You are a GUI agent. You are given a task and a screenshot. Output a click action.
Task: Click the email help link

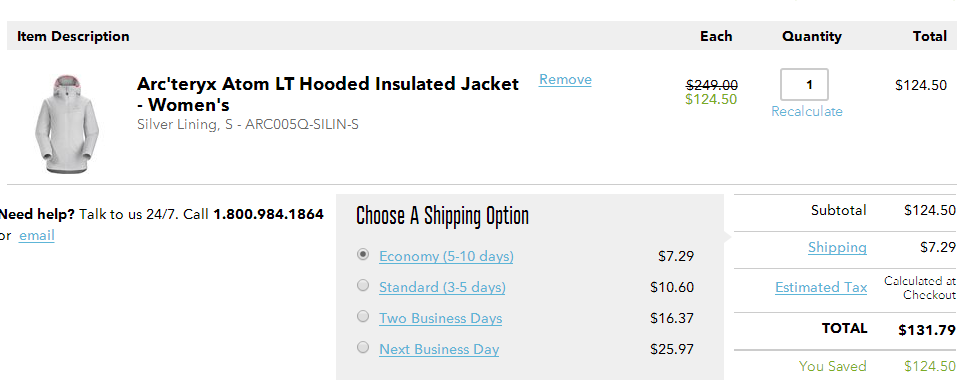[x=37, y=236]
